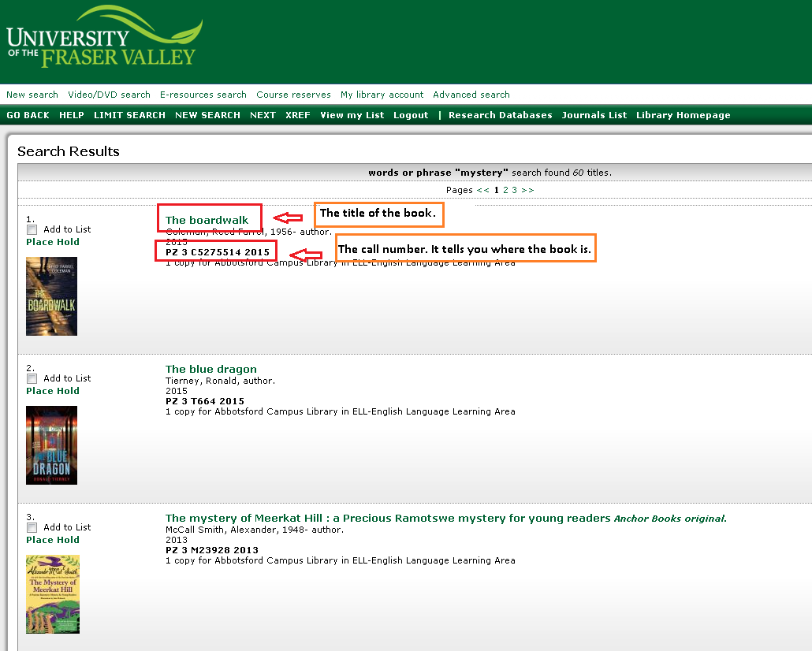This screenshot has width=812, height=651.
Task: Click Logout in the toolbar
Action: coord(411,114)
